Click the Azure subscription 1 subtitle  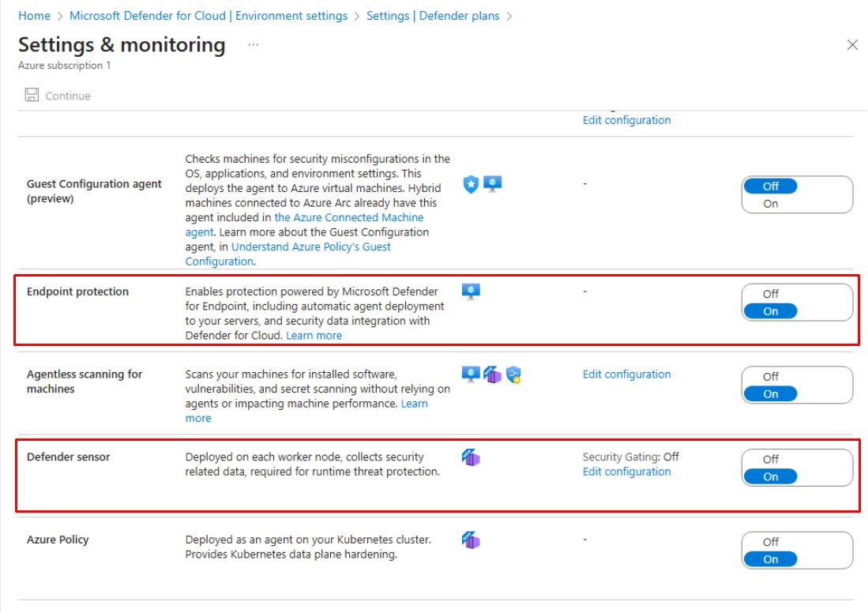click(x=64, y=66)
